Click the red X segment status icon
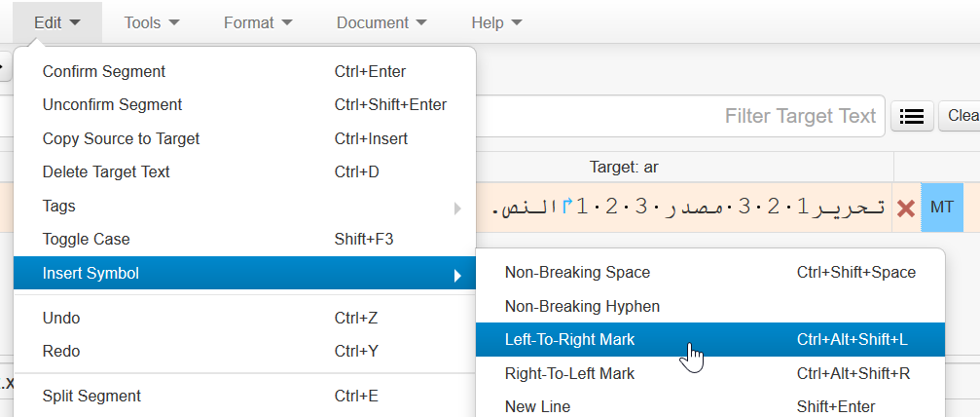This screenshot has width=980, height=417. pos(906,208)
